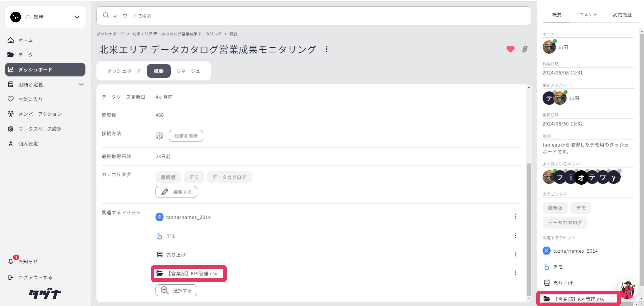This screenshot has height=306, width=644.
Task: Click the chatbot avatar in corner
Action: click(x=627, y=290)
